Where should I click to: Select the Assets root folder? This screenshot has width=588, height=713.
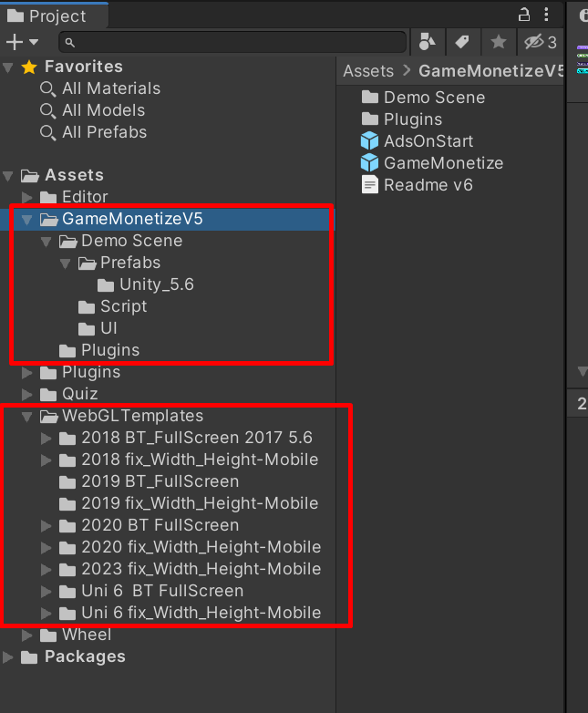pos(63,176)
